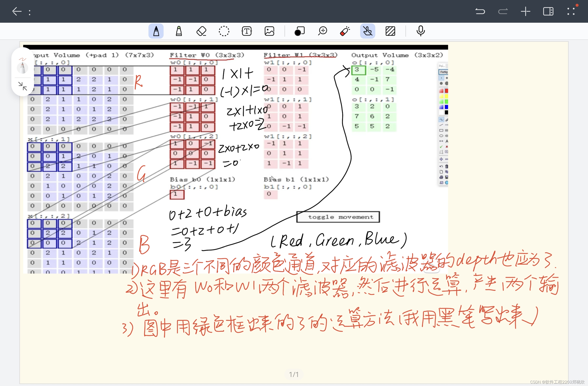This screenshot has width=588, height=386.
Task: Select the fountain pen tool
Action: (x=156, y=31)
